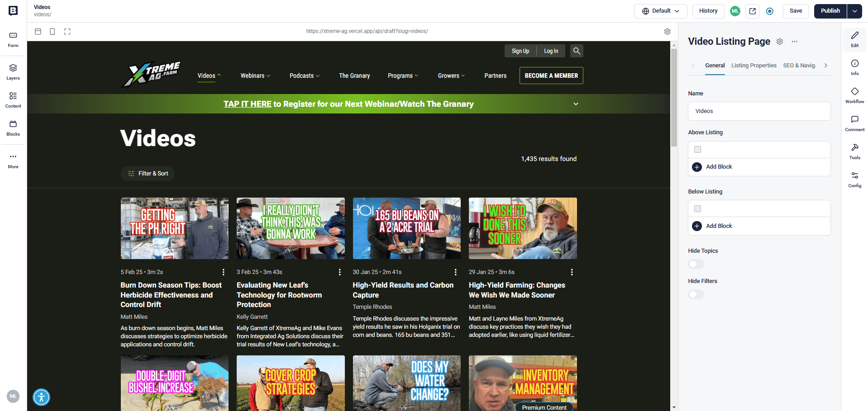Click the TAP IT HERE link
Image resolution: width=868 pixels, height=411 pixels.
pos(248,104)
